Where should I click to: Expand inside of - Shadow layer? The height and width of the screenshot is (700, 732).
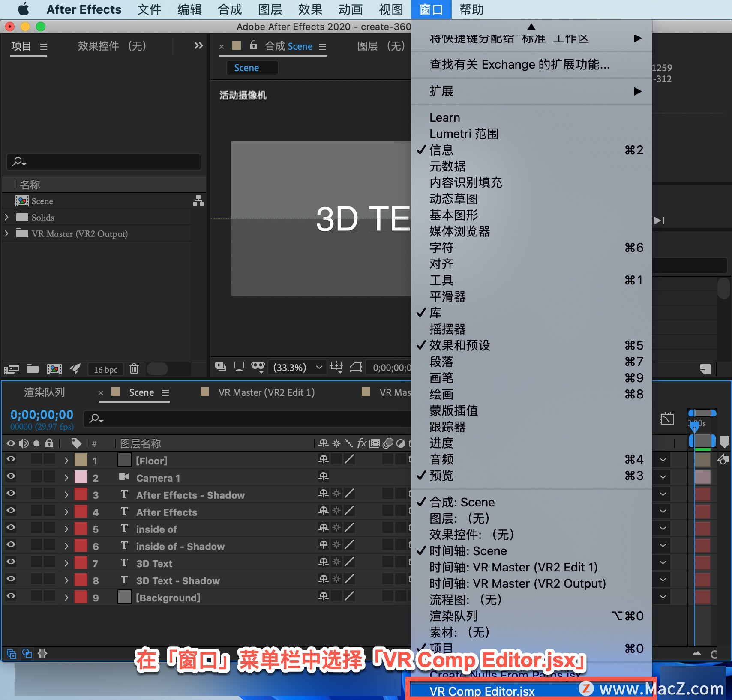point(66,546)
